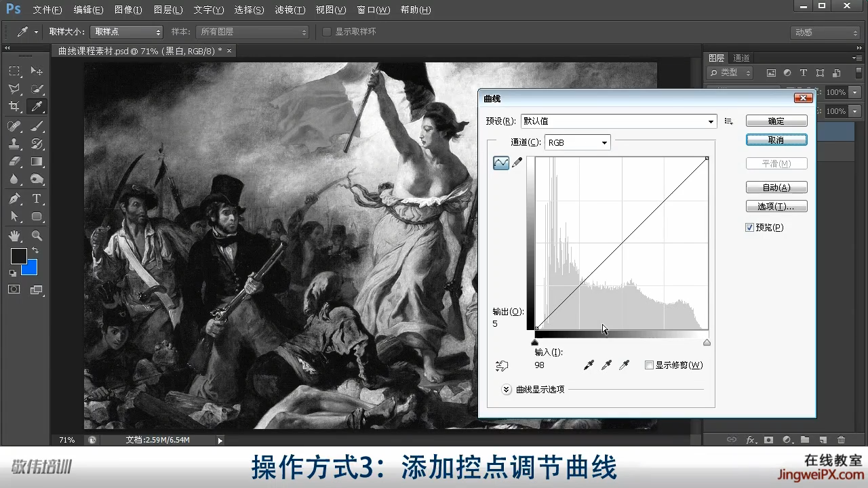This screenshot has height=488, width=868.
Task: Select the History Brush tool
Action: click(37, 144)
